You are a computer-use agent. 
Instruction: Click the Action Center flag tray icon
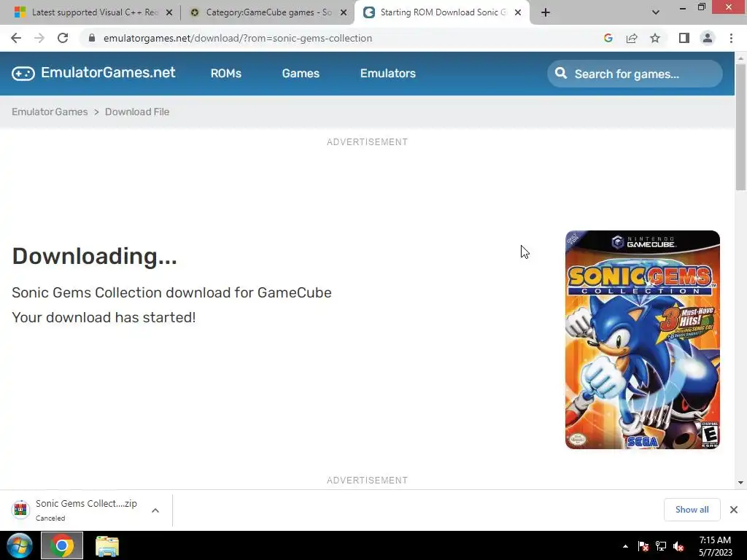[643, 546]
